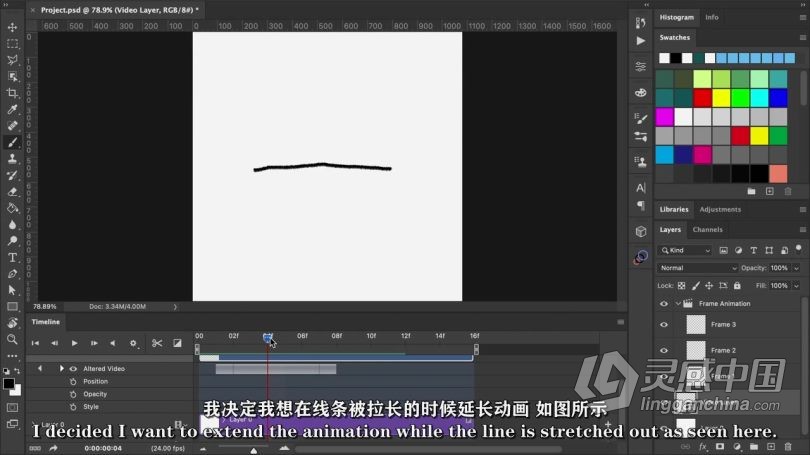The width and height of the screenshot is (810, 455).
Task: Toggle Opacity keyframe stopwatch
Action: [x=73, y=394]
